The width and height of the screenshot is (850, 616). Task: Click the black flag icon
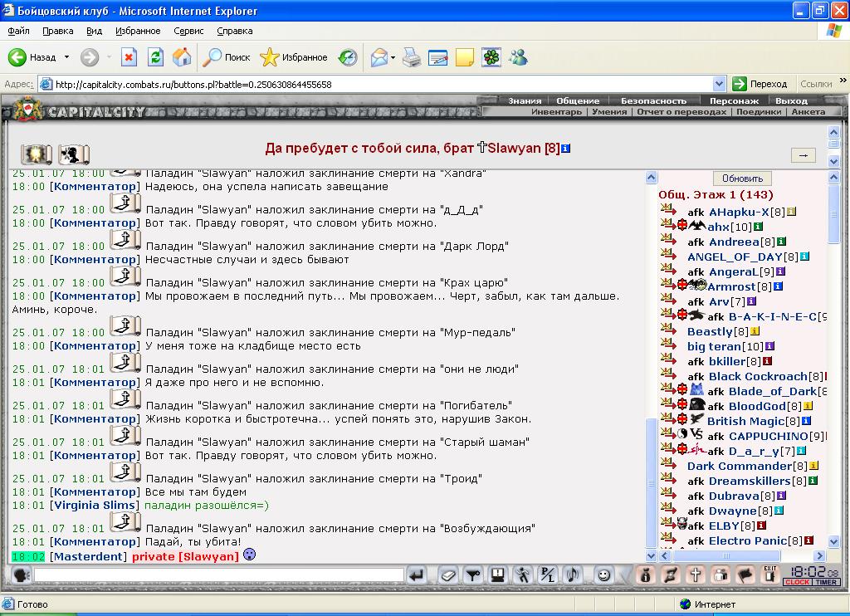[745, 574]
